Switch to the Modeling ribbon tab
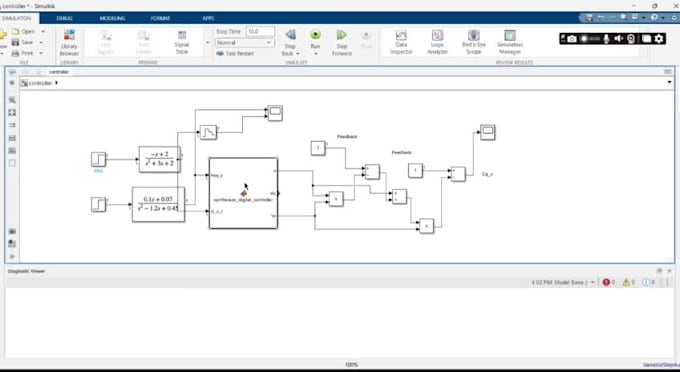This screenshot has width=680, height=372. [x=112, y=18]
